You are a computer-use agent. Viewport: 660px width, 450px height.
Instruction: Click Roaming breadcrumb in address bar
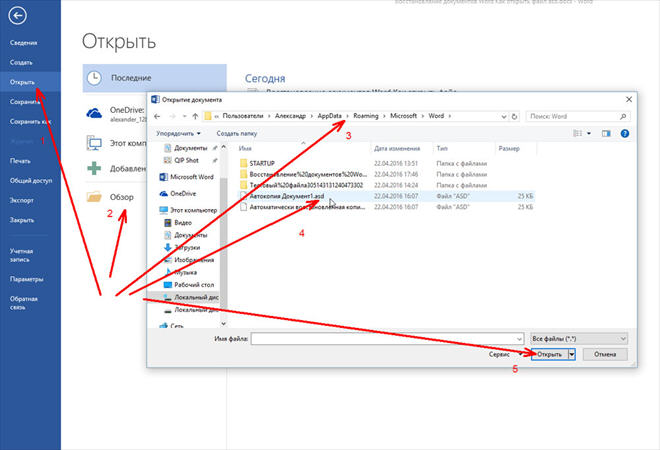pos(366,116)
